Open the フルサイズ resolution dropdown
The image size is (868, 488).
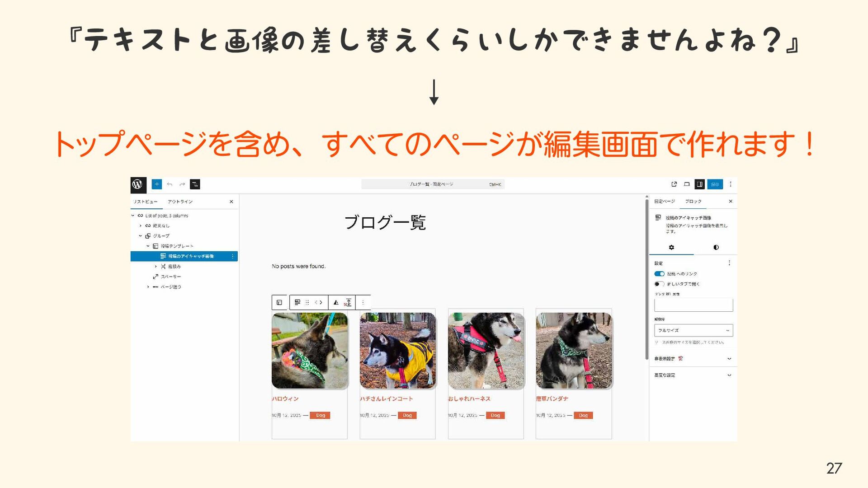tap(693, 330)
